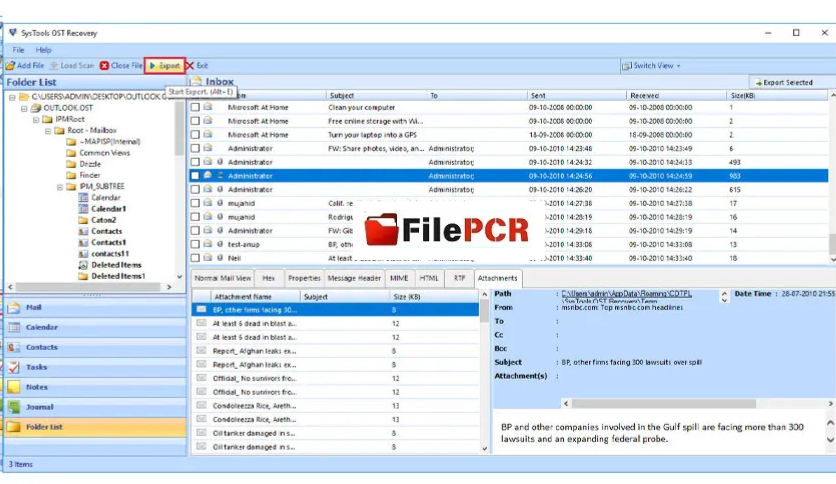Tick checkbox for Turn your laptop into GPS
The width and height of the screenshot is (836, 484).
pos(195,135)
